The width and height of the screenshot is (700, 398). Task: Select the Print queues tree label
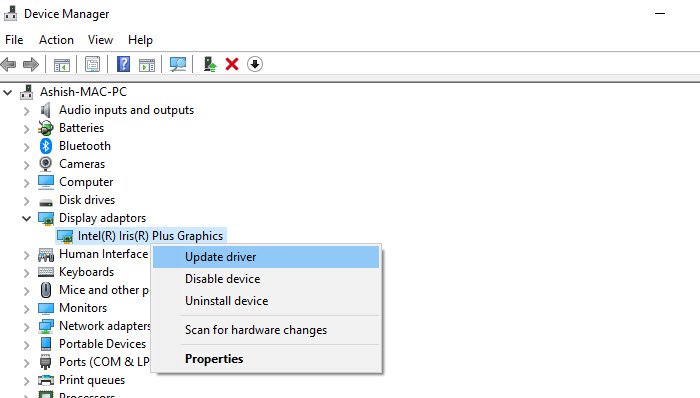(92, 380)
